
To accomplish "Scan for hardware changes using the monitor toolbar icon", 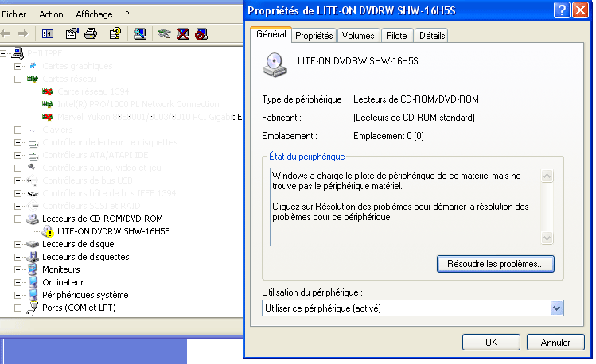I will 140,34.
